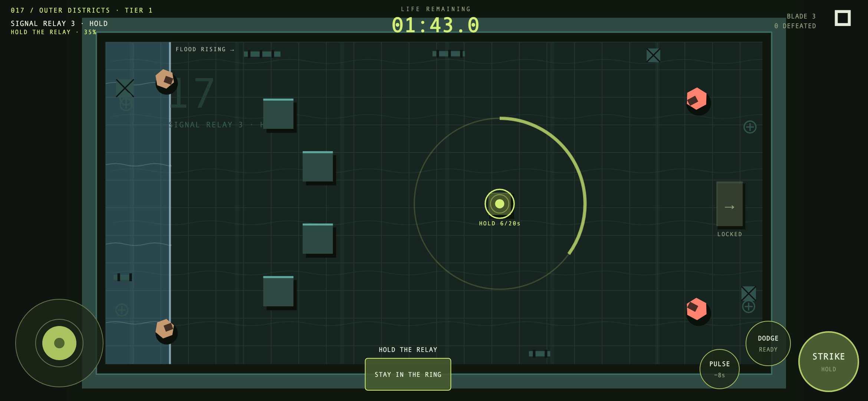The width and height of the screenshot is (868, 401).
Task: Tap the submerged plus pickup near the flood's bottom
Action: point(122,310)
